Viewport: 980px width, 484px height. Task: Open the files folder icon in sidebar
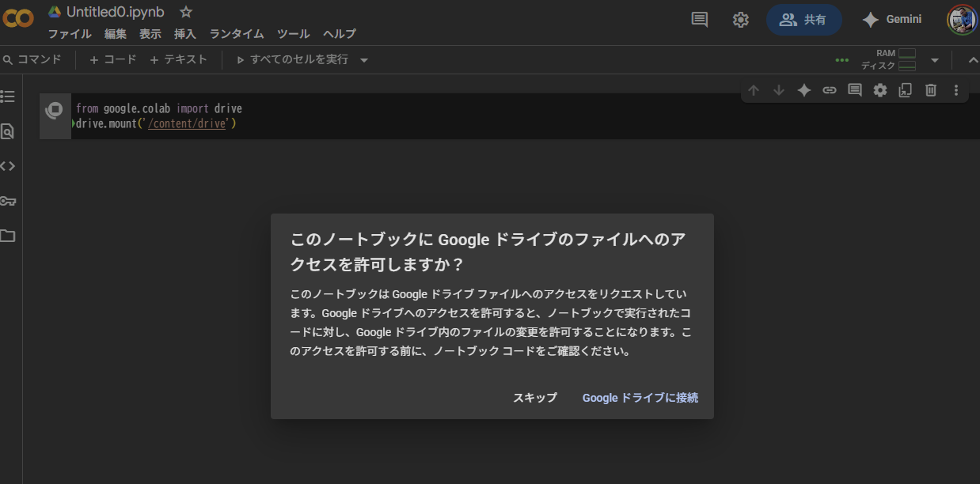click(x=8, y=236)
